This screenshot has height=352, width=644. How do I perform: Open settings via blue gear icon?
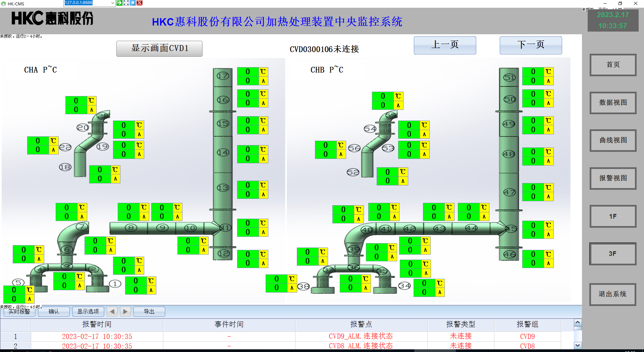[x=133, y=3]
